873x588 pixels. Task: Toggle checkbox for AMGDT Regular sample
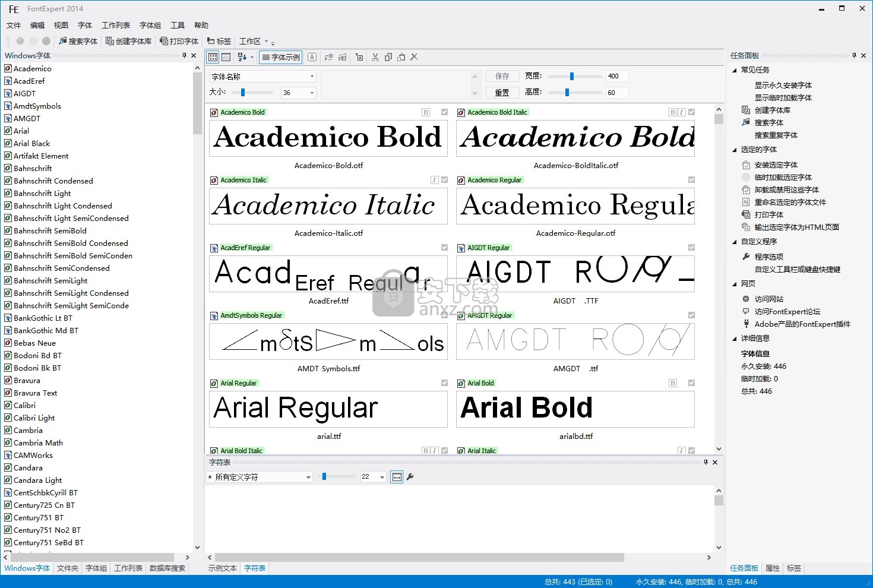point(691,315)
